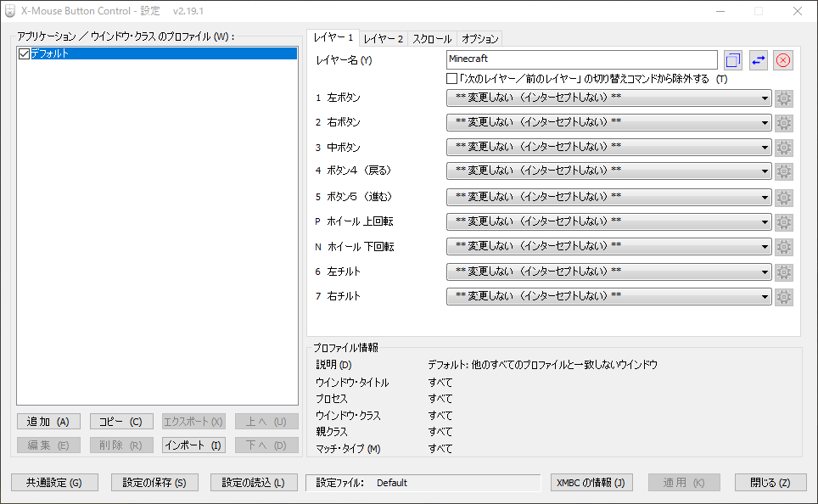Open gear settings for 右チルト action

click(x=783, y=297)
